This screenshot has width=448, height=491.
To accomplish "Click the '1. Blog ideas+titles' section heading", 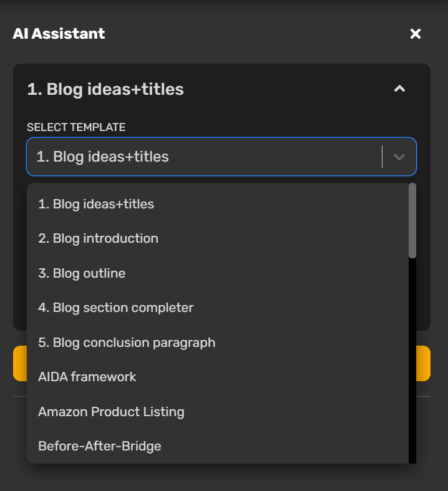I will pyautogui.click(x=105, y=89).
